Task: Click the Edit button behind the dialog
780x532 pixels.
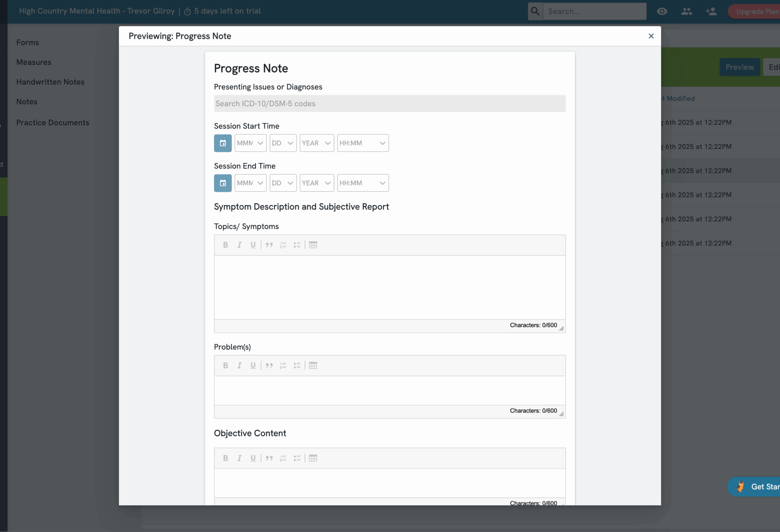Action: [x=772, y=67]
